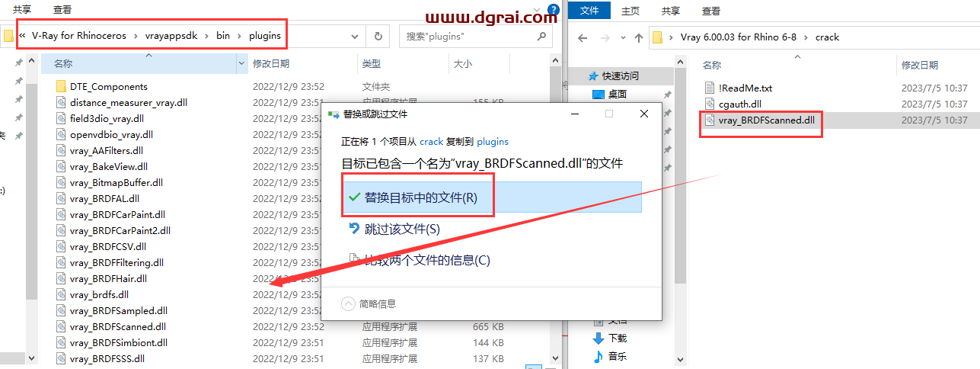The image size is (980, 369).
Task: Go up one folder in crack window
Action: [639, 37]
